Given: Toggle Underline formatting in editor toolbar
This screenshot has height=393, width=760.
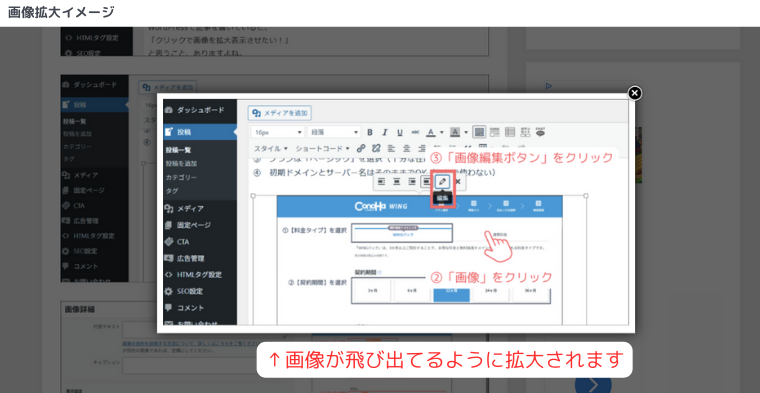Looking at the screenshot, I should pyautogui.click(x=400, y=132).
